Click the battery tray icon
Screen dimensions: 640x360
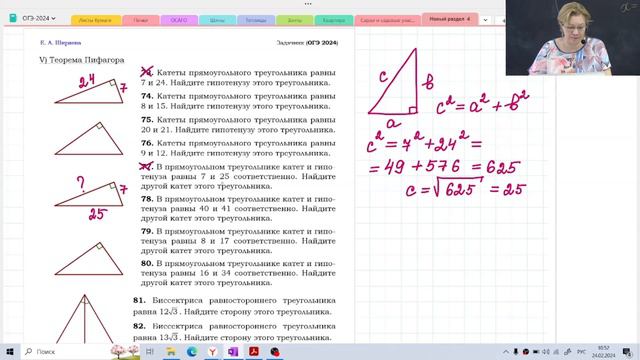click(536, 351)
